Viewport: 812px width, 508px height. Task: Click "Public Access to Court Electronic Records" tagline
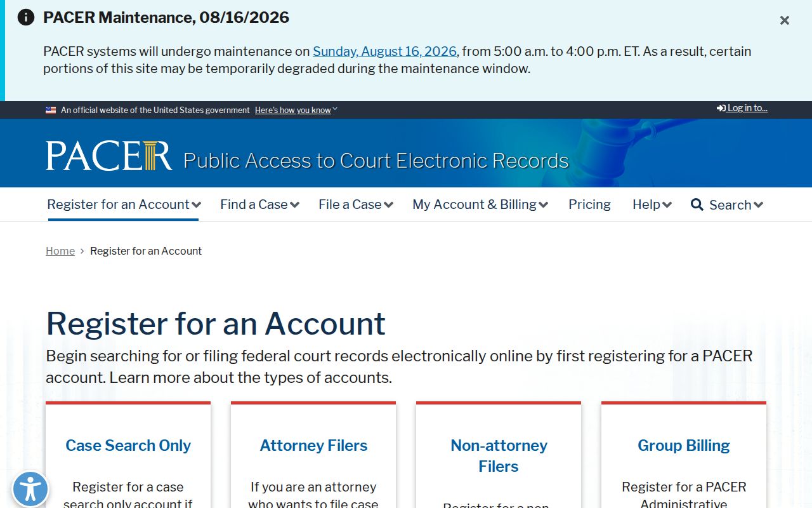[376, 161]
